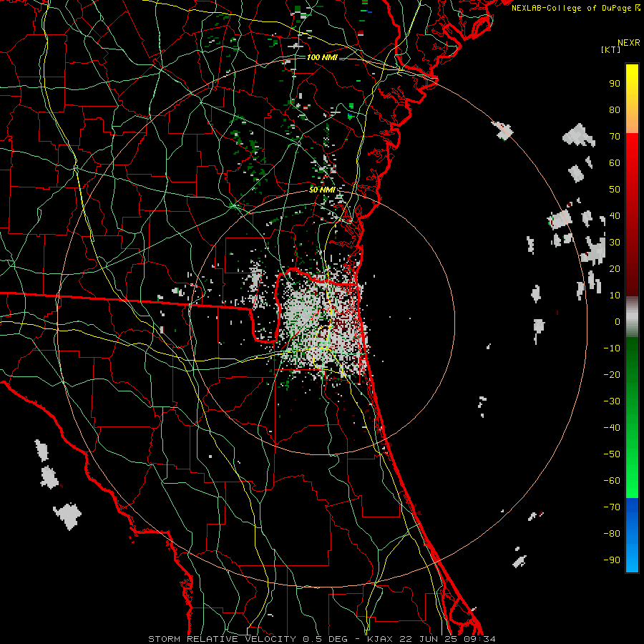Select the blue bottom segment of color bar
644x644 pixels.
tap(632, 535)
